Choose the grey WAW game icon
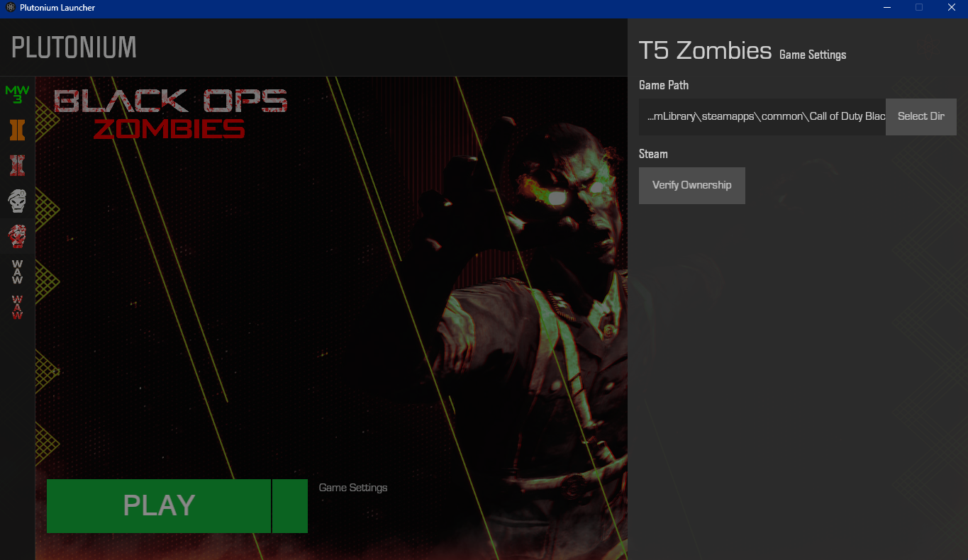Viewport: 968px width, 560px height. (17, 271)
